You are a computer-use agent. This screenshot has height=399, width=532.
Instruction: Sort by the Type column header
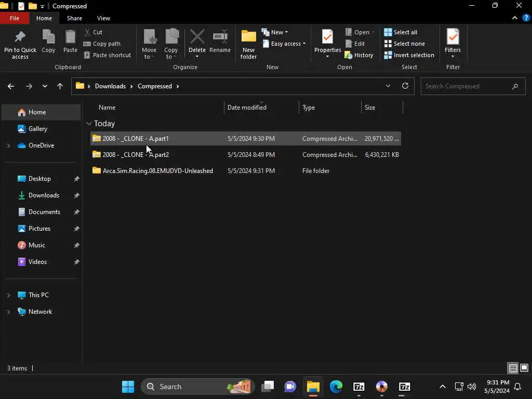pyautogui.click(x=309, y=108)
